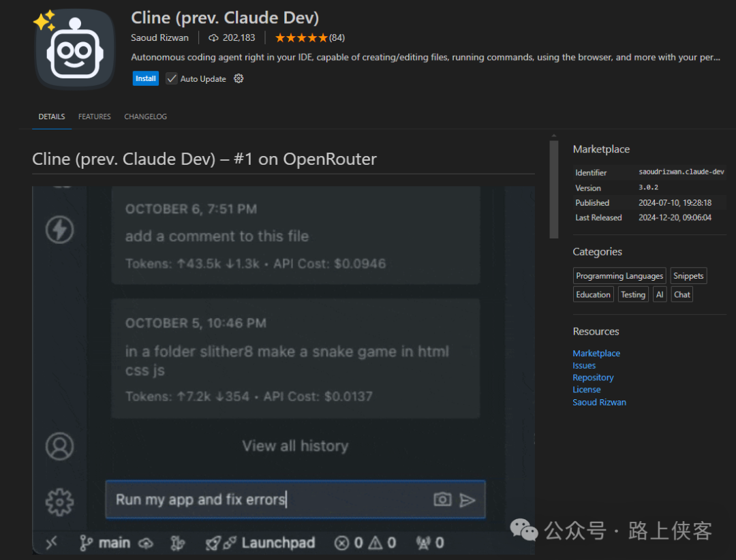This screenshot has height=560, width=736.
Task: Open the Issues resource link
Action: (584, 365)
